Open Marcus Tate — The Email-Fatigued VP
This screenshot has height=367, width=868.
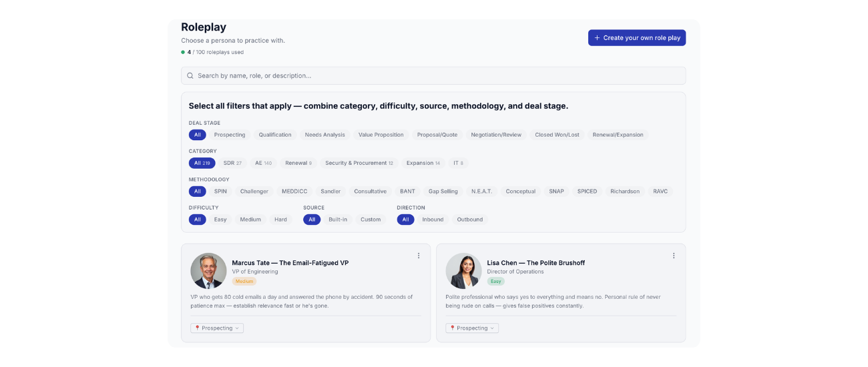[x=290, y=263]
